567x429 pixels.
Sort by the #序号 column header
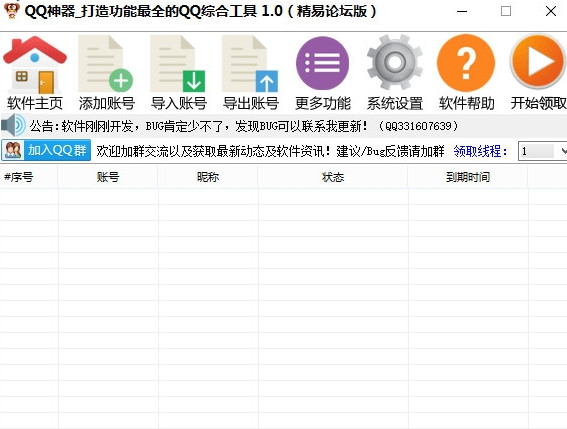[x=29, y=177]
